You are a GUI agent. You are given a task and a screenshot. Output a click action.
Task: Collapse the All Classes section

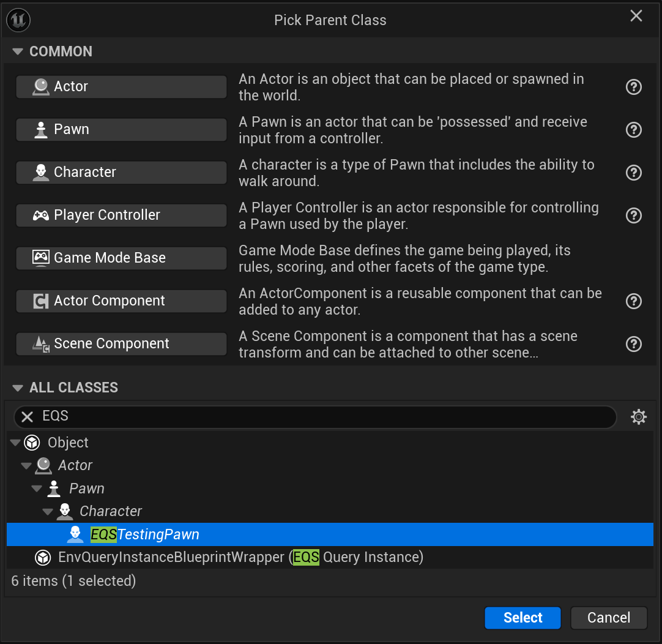(17, 388)
